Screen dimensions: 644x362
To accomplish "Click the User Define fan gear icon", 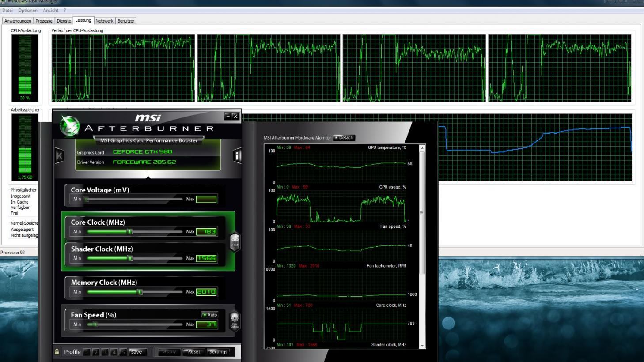I will point(235,321).
